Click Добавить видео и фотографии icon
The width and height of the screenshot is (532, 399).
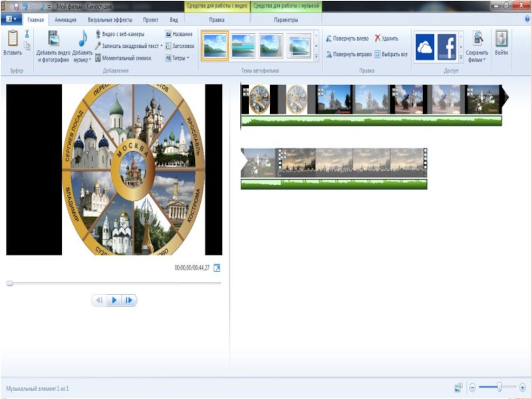pyautogui.click(x=53, y=40)
